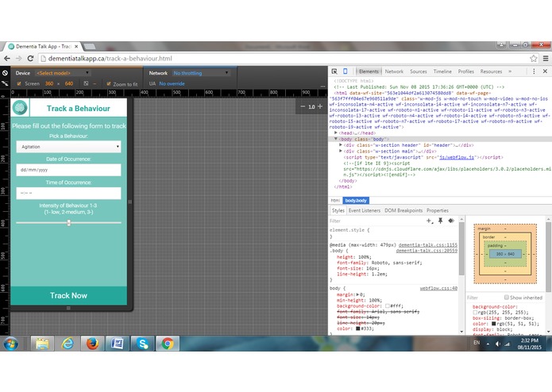Open the Event Listeners tab
The height and width of the screenshot is (392, 552).
click(365, 210)
